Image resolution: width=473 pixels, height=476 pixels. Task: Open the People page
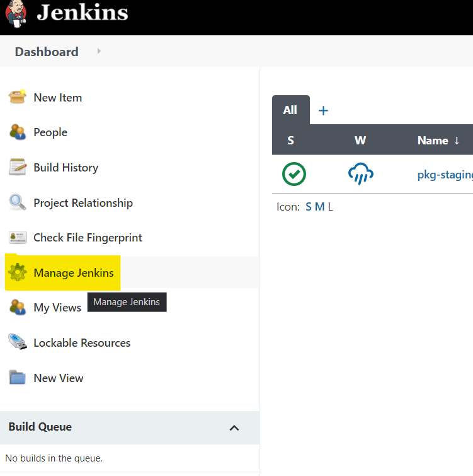[50, 132]
